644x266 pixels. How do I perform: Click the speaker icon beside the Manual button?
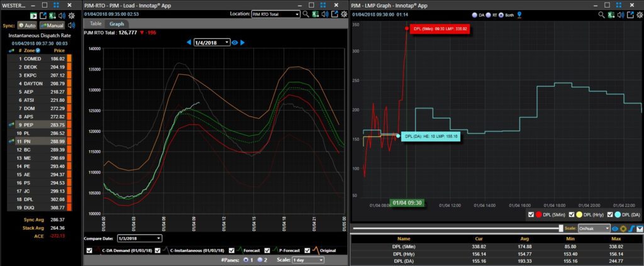click(72, 25)
